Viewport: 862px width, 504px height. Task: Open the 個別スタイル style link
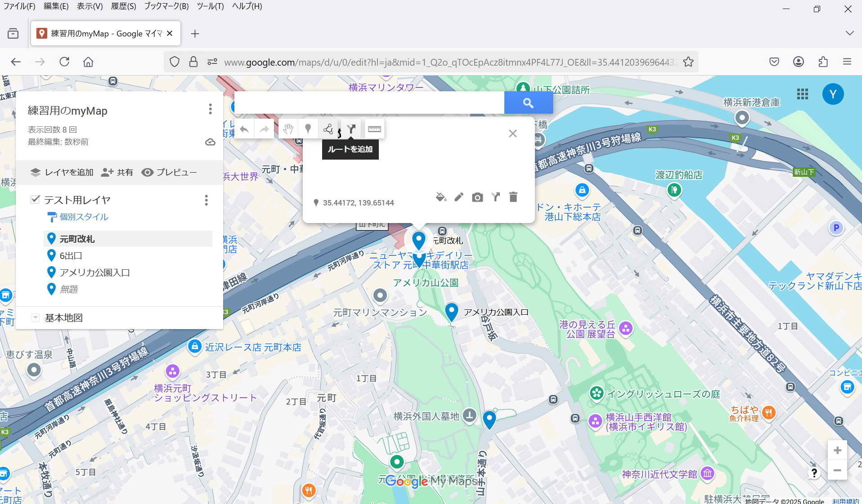pyautogui.click(x=84, y=217)
